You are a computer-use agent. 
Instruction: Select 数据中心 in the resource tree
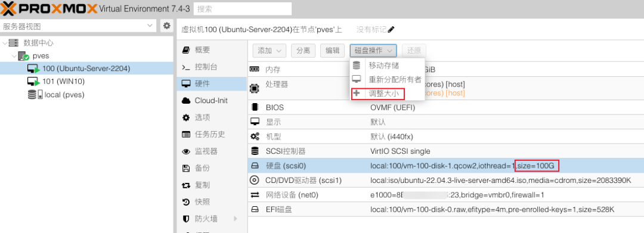[x=38, y=43]
